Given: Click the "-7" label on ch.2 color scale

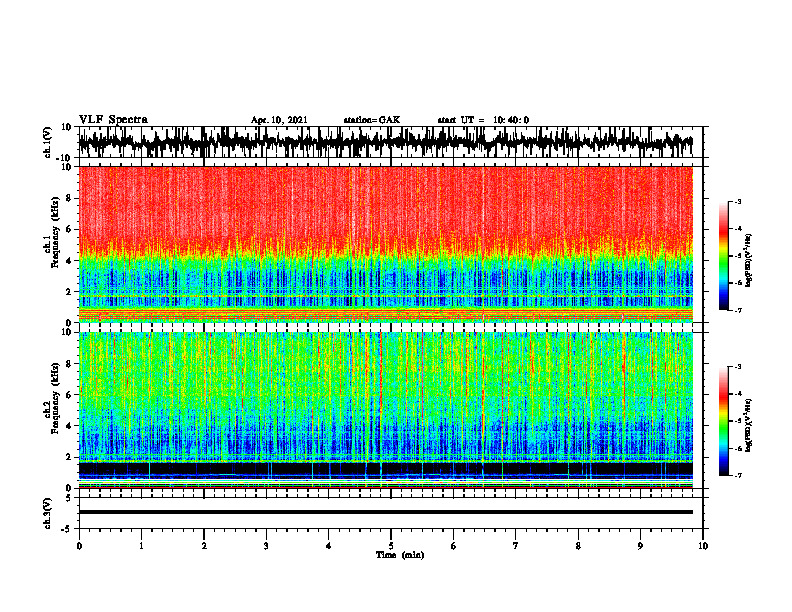Looking at the screenshot, I should click(737, 475).
